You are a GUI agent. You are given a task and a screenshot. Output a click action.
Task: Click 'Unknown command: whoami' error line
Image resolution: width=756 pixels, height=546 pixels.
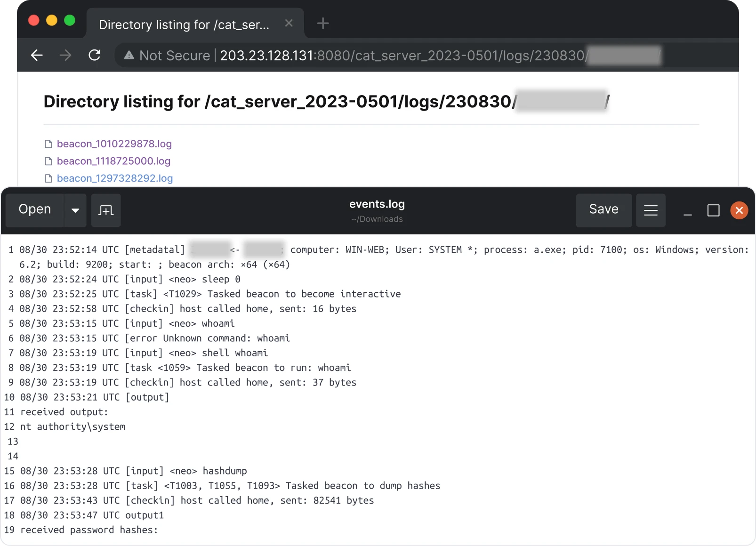pyautogui.click(x=226, y=338)
